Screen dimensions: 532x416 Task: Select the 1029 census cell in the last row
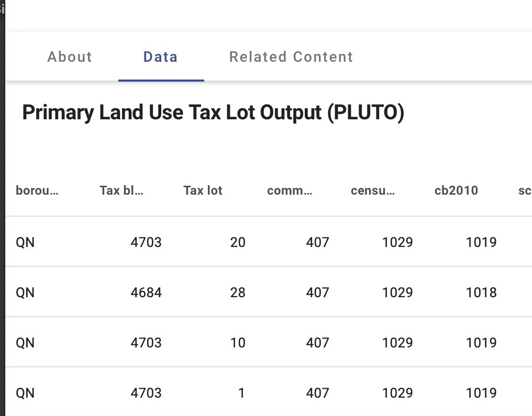[x=397, y=393]
